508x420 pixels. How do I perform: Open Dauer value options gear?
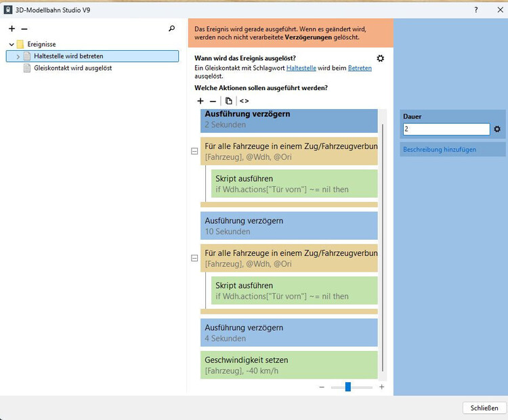click(497, 129)
